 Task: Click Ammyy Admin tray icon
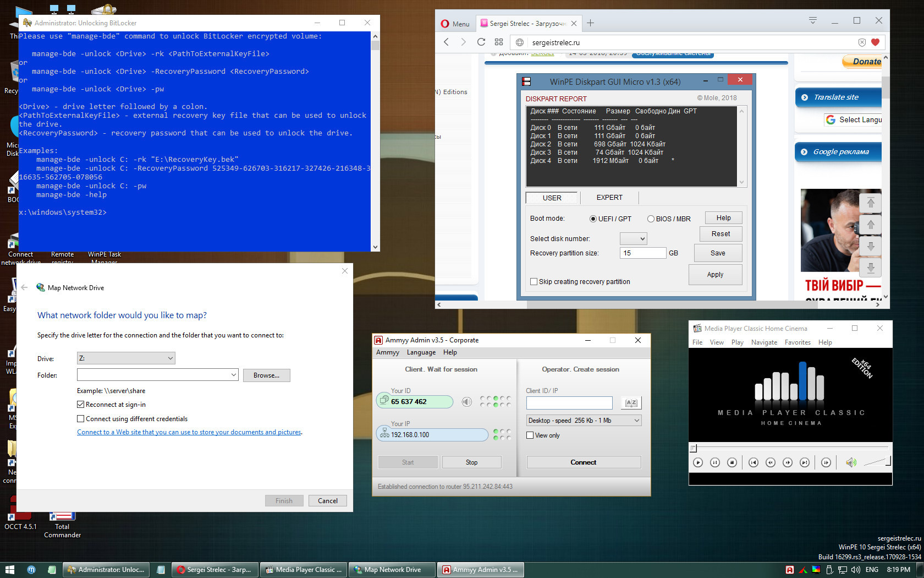pyautogui.click(x=790, y=570)
